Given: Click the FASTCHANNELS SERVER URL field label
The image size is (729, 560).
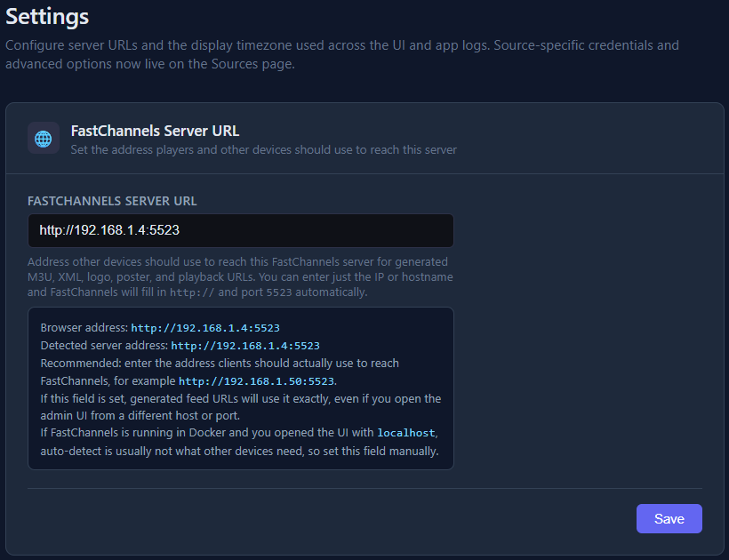Looking at the screenshot, I should point(111,201).
